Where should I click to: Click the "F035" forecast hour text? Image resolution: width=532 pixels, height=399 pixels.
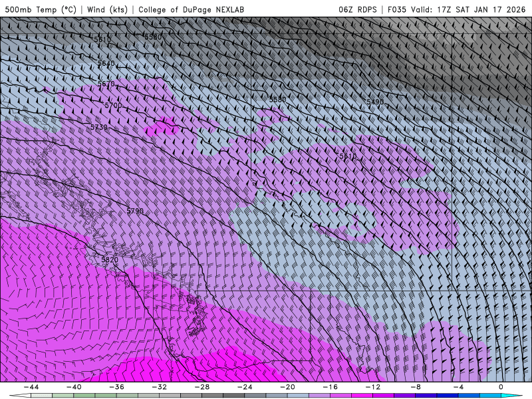click(x=397, y=9)
